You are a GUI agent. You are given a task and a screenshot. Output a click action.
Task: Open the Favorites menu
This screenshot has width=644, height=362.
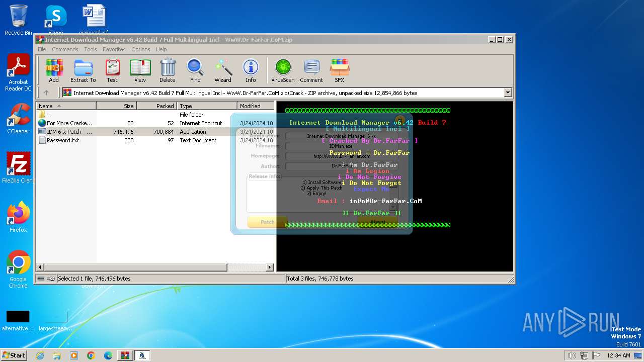(114, 49)
